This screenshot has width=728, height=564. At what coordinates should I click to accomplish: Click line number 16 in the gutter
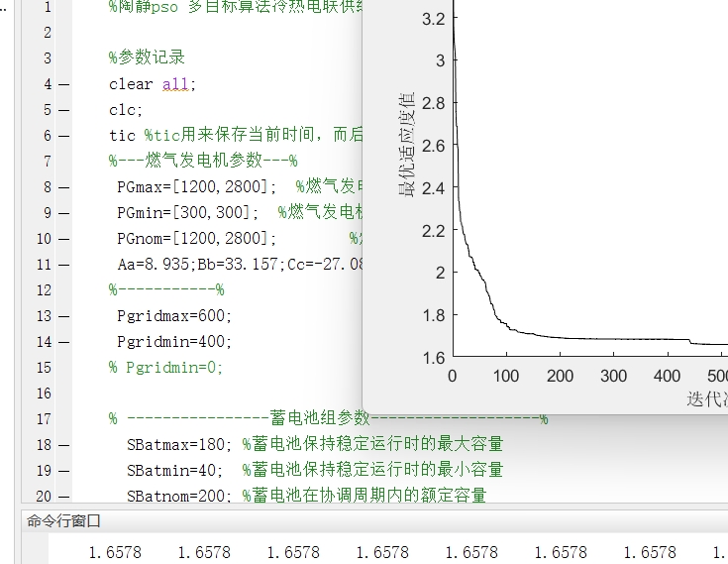pos(44,394)
